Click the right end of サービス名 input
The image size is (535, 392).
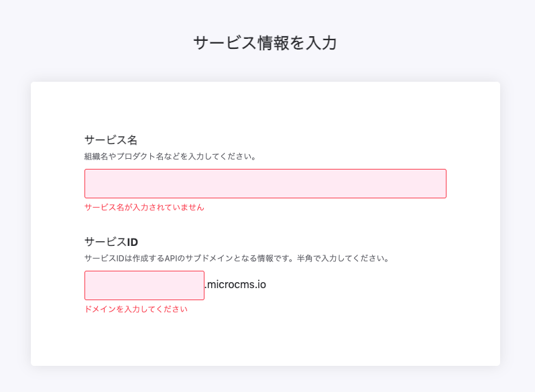tap(436, 184)
